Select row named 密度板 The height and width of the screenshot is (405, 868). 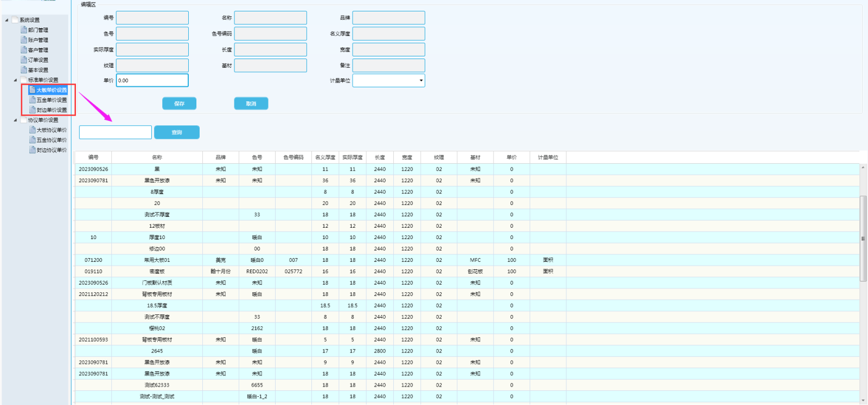coord(467,272)
